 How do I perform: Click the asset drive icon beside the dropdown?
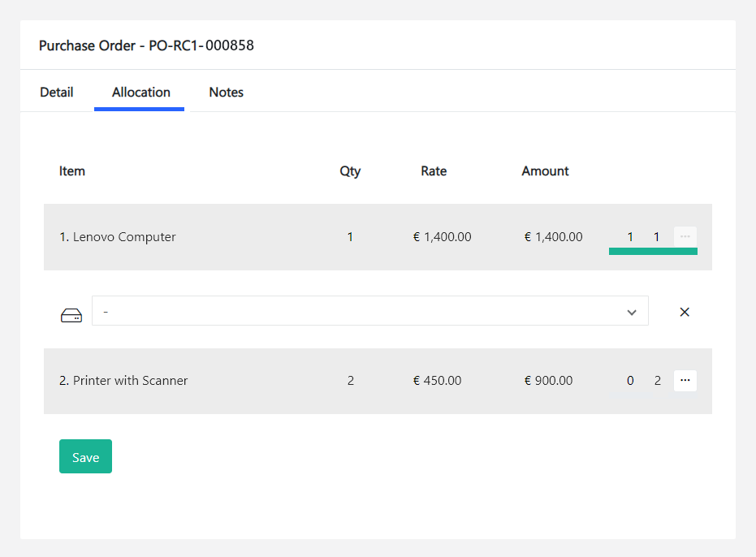[x=71, y=315]
